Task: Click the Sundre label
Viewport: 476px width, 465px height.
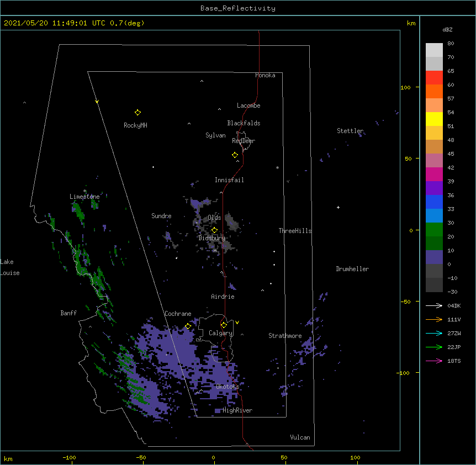Action: click(x=161, y=216)
